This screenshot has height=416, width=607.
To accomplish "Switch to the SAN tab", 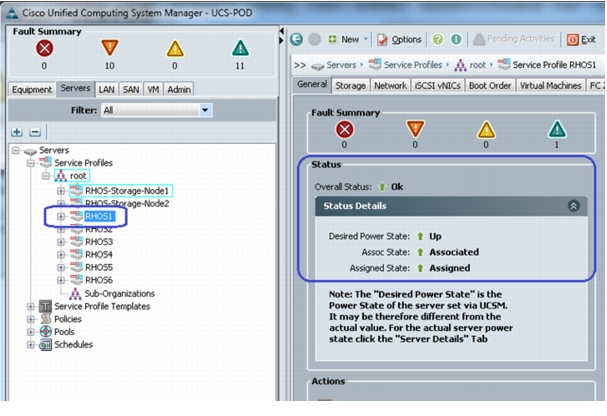I will click(x=131, y=89).
